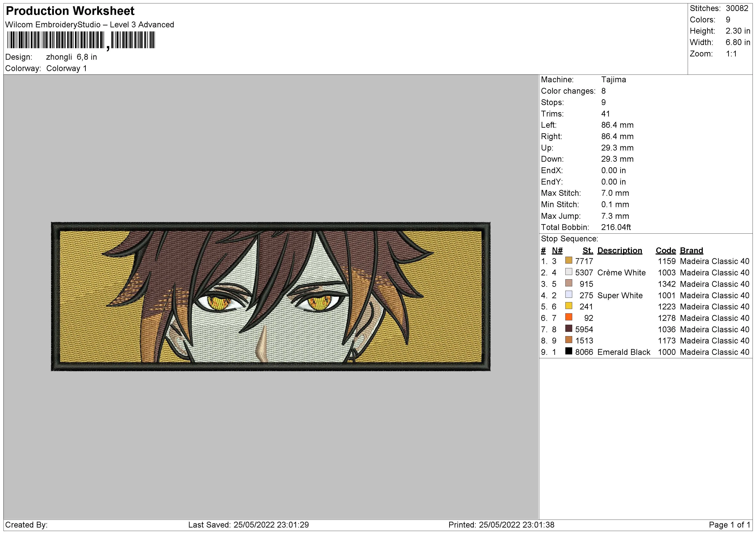
Task: Click the 'Min Stitch:' value '0.1 mm'
Action: coord(615,205)
